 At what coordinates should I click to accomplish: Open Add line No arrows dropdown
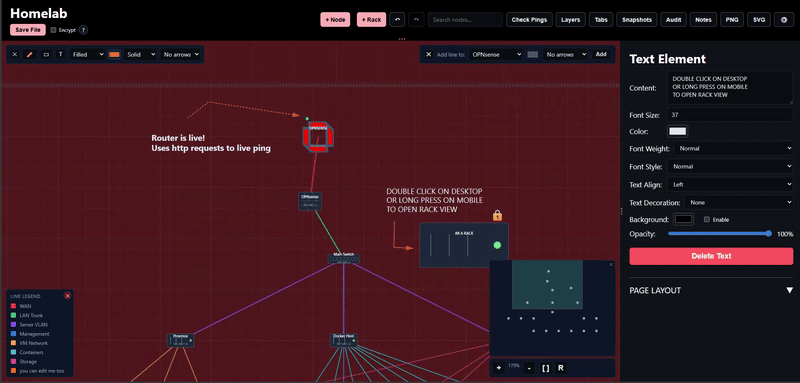point(565,54)
